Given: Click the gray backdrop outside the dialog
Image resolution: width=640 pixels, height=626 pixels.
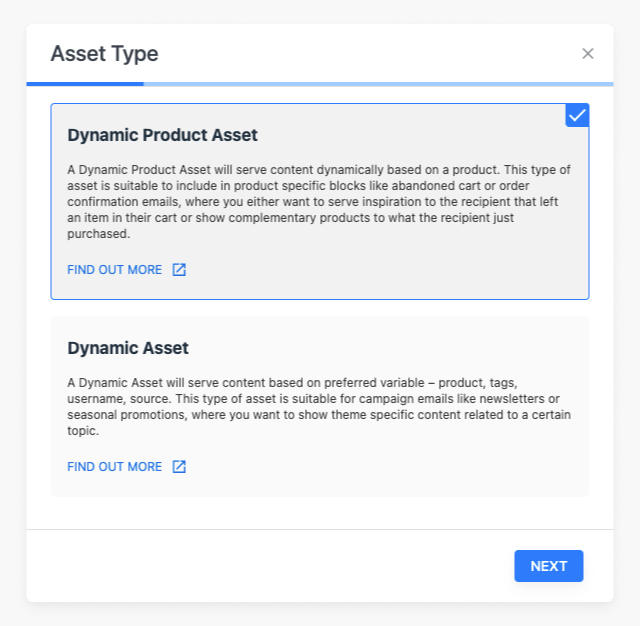Looking at the screenshot, I should coord(320,614).
